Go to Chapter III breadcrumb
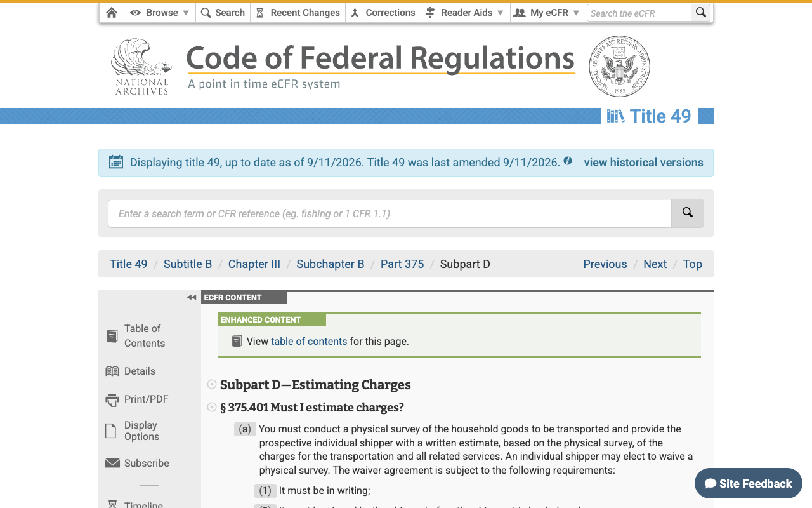The image size is (812, 508). 254,264
